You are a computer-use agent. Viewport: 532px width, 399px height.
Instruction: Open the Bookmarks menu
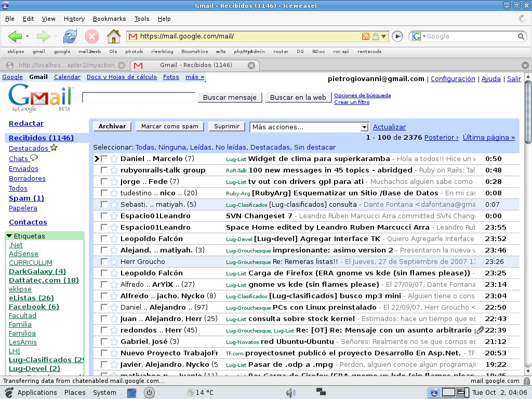(x=109, y=19)
